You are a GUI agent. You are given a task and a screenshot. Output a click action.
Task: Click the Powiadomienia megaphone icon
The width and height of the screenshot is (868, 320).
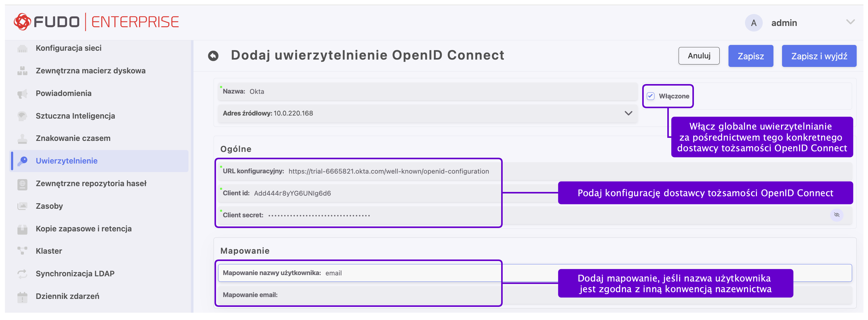22,94
